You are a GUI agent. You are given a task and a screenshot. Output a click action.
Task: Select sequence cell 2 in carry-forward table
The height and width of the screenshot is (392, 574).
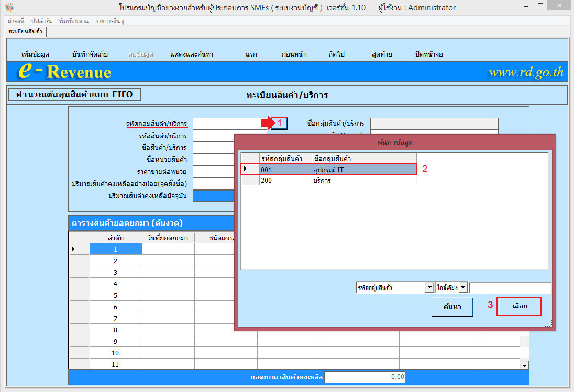[116, 261]
